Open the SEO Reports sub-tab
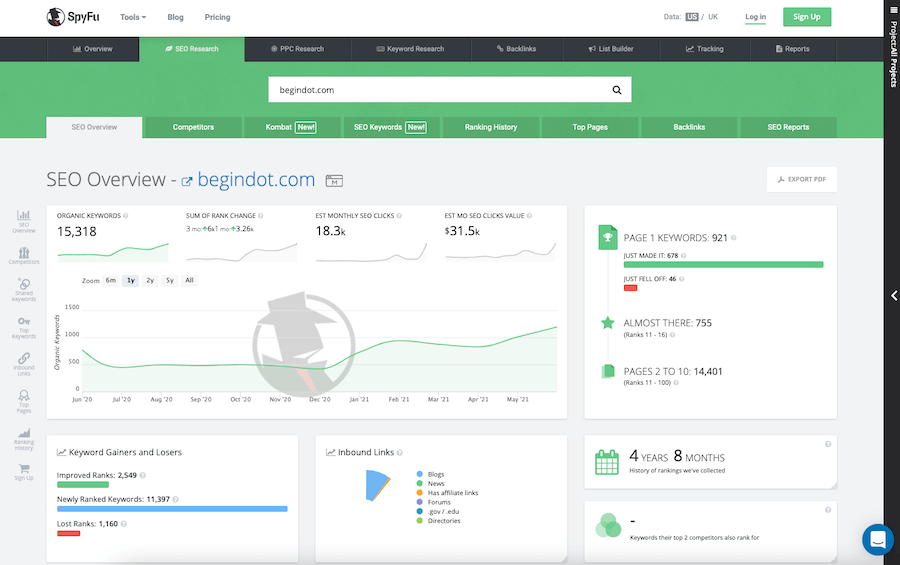Image resolution: width=900 pixels, height=565 pixels. coord(788,127)
